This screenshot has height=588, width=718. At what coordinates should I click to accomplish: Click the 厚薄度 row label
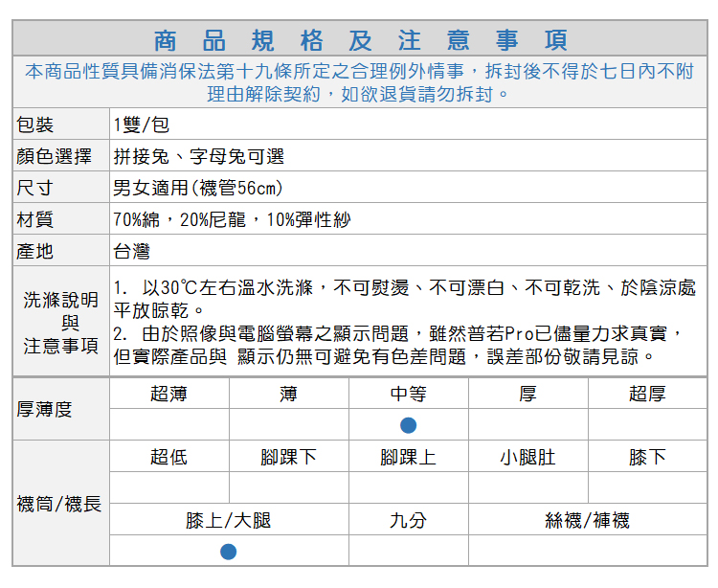pos(45,409)
